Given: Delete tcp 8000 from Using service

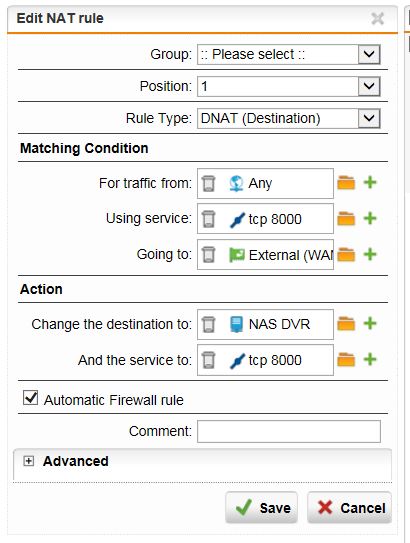Looking at the screenshot, I should coord(208,219).
